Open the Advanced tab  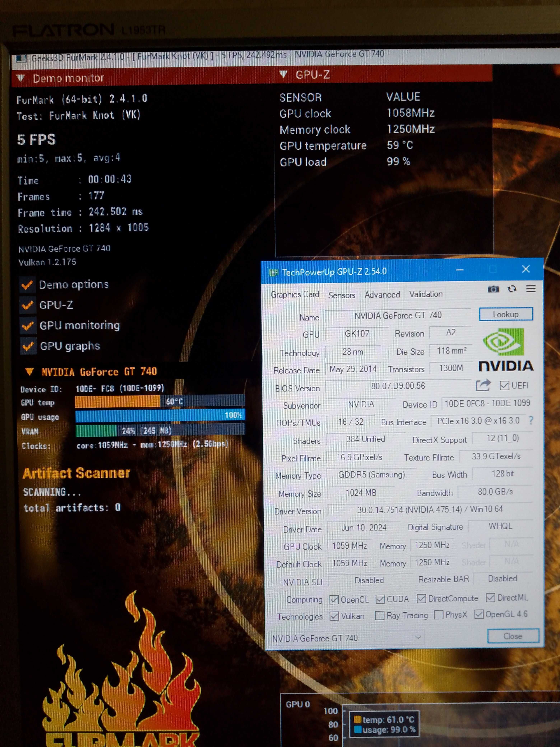coord(382,295)
